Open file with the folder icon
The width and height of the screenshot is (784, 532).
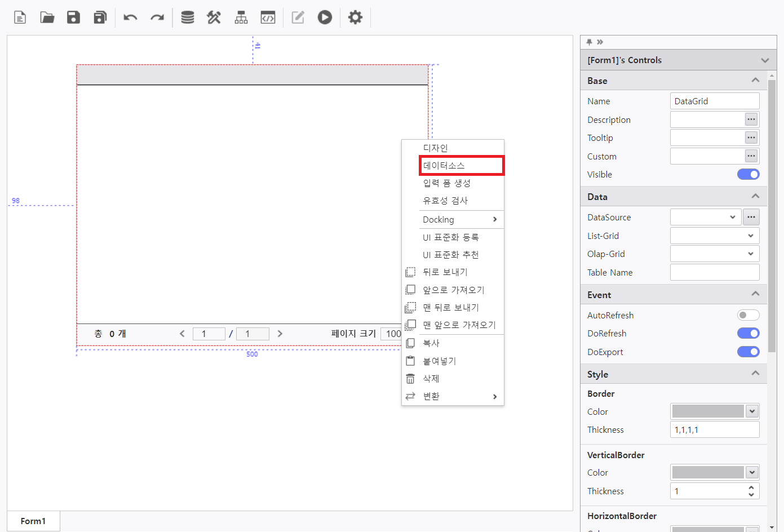47,17
